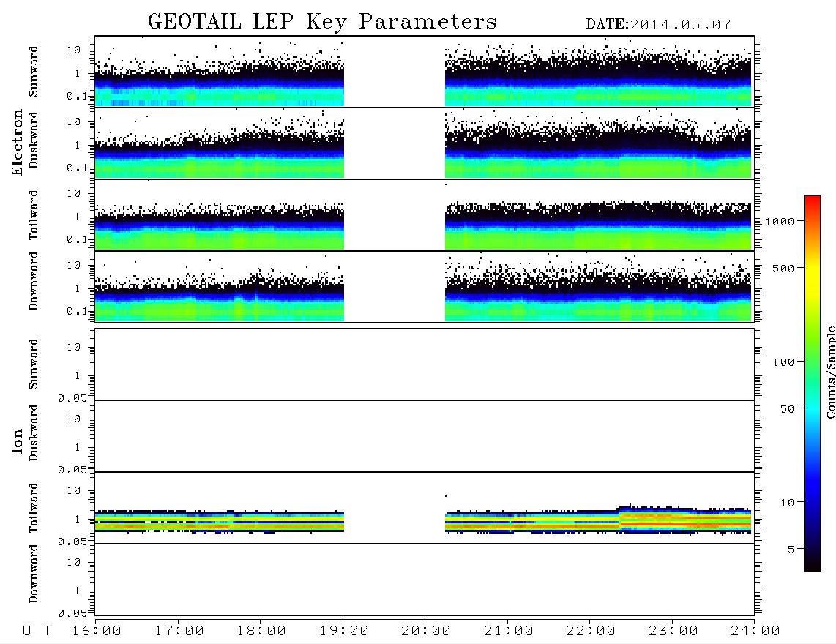Click the vertical "Electron" group label
The width and height of the screenshot is (836, 644).
tap(17, 142)
